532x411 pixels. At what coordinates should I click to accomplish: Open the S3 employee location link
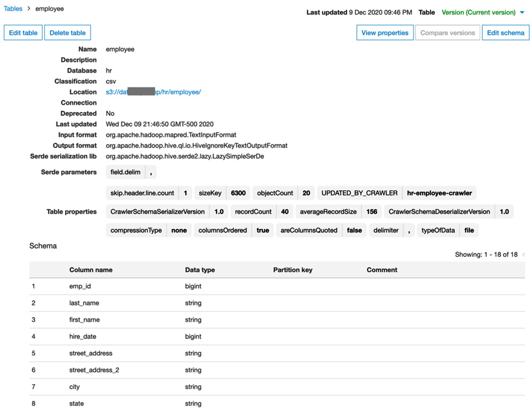(153, 92)
